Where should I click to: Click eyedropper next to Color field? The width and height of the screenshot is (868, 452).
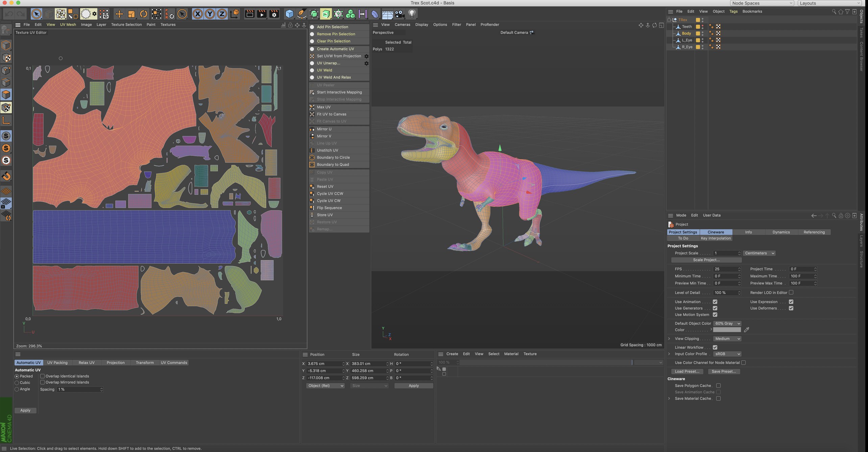point(747,330)
